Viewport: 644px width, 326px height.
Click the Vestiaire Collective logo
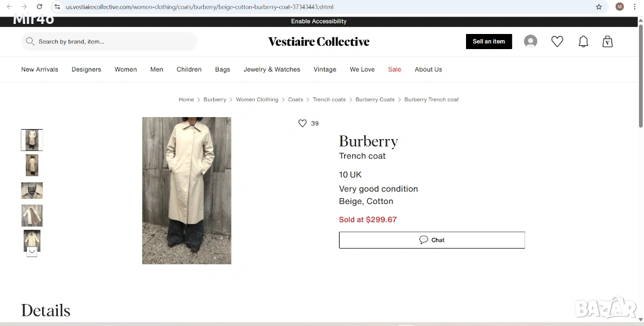[319, 42]
